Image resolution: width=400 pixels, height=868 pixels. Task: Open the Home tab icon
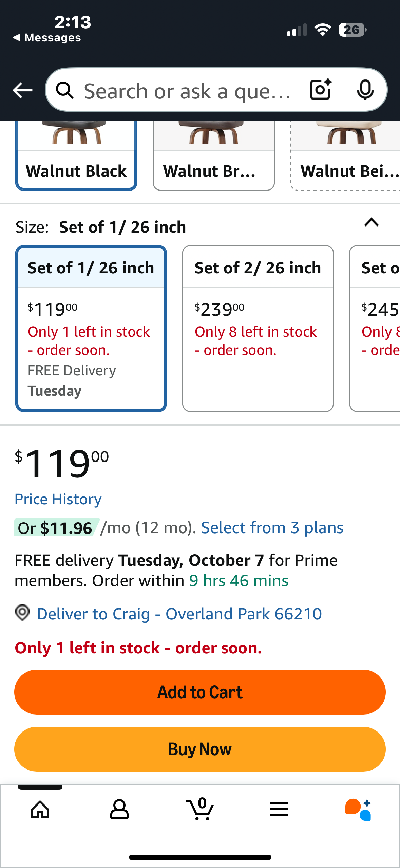tap(40, 810)
